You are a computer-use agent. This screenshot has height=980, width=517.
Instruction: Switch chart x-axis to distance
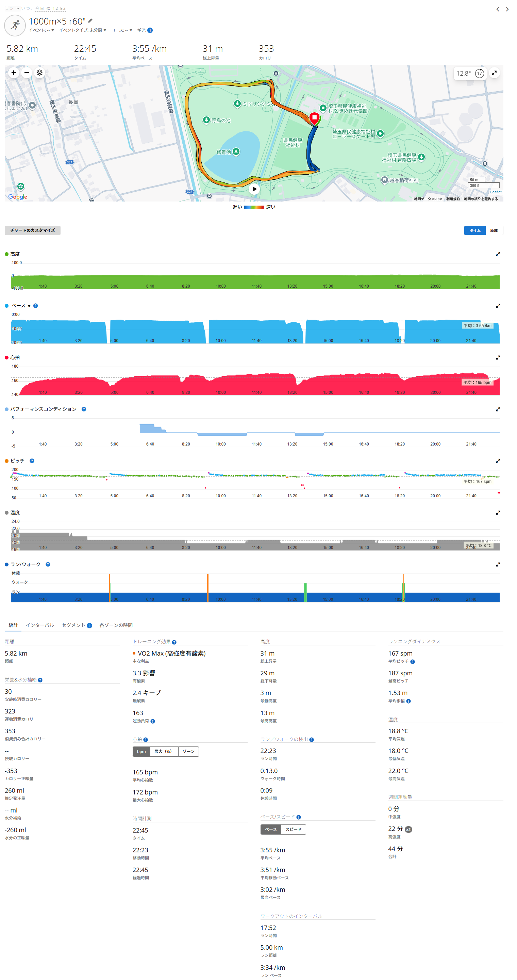coord(494,230)
